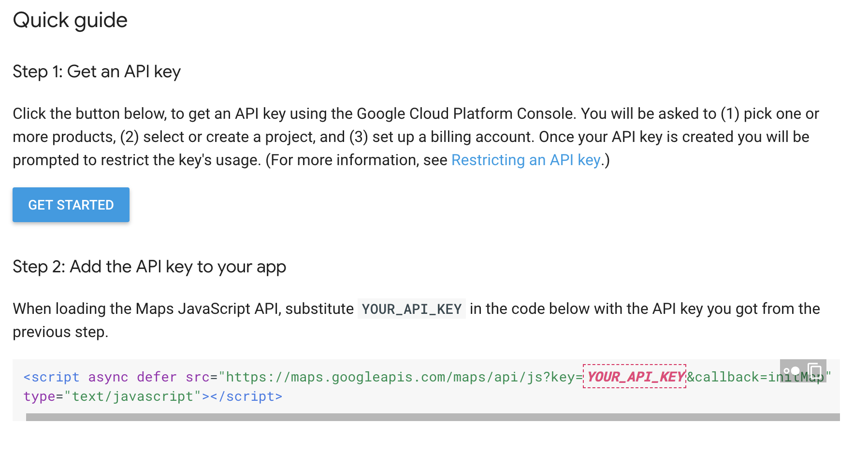
Task: Click the YOUR_API_KEY placeholder in the code
Action: coord(635,376)
